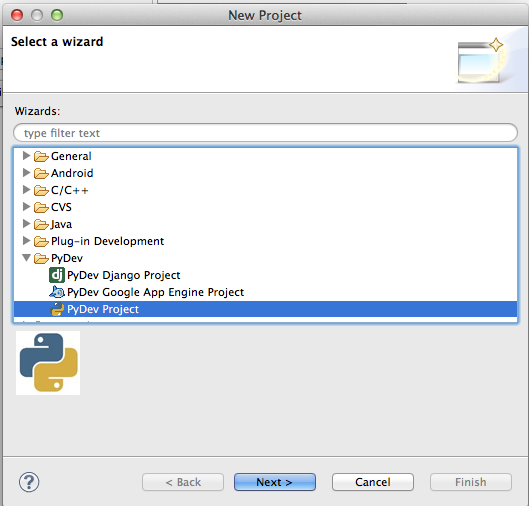This screenshot has height=506, width=529.
Task: Click the wizard banner window graphic
Action: click(481, 61)
